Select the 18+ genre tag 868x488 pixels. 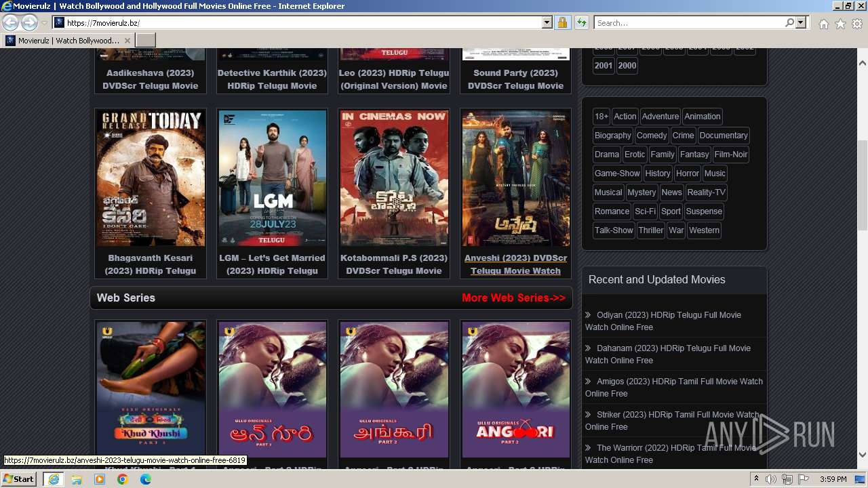pyautogui.click(x=601, y=117)
